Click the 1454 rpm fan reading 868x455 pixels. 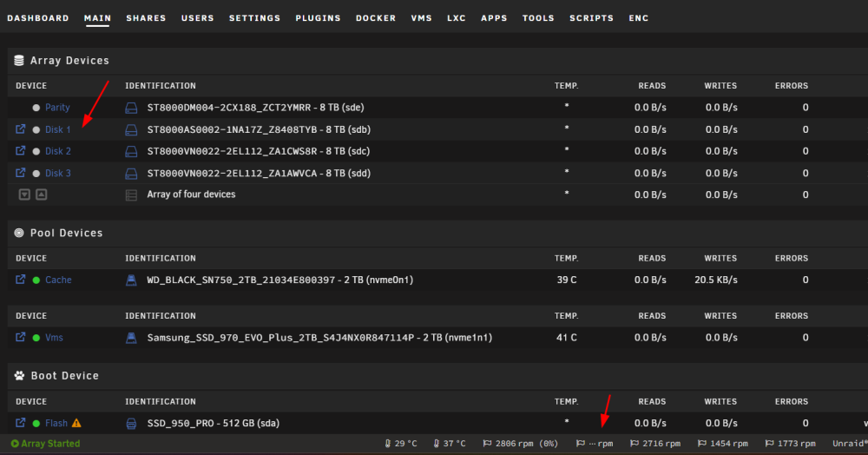723,444
